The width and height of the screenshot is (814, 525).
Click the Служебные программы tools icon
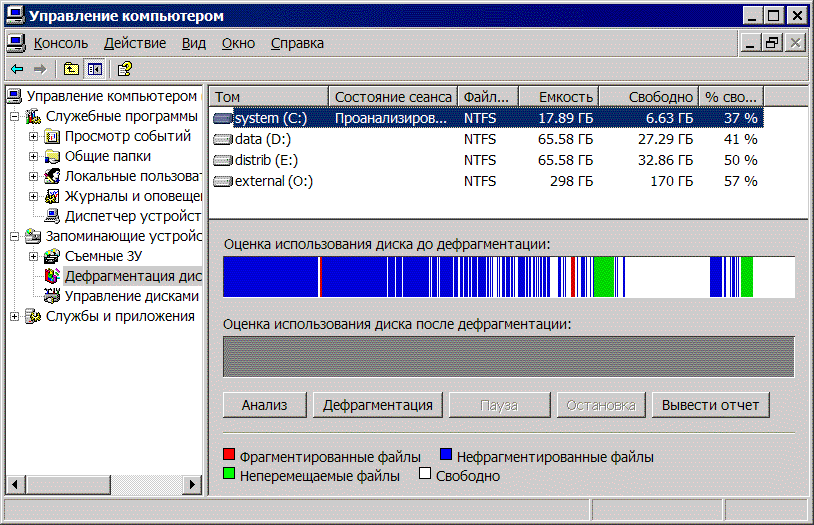click(33, 116)
